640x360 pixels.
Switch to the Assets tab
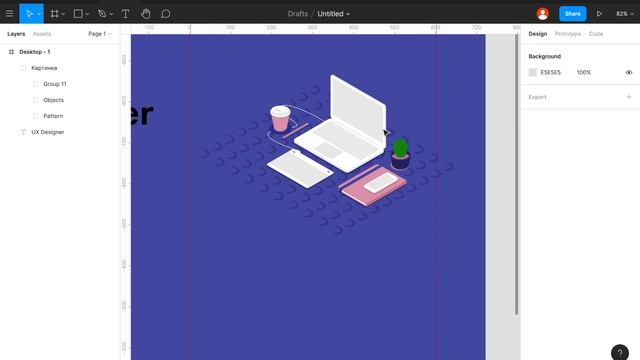point(42,34)
